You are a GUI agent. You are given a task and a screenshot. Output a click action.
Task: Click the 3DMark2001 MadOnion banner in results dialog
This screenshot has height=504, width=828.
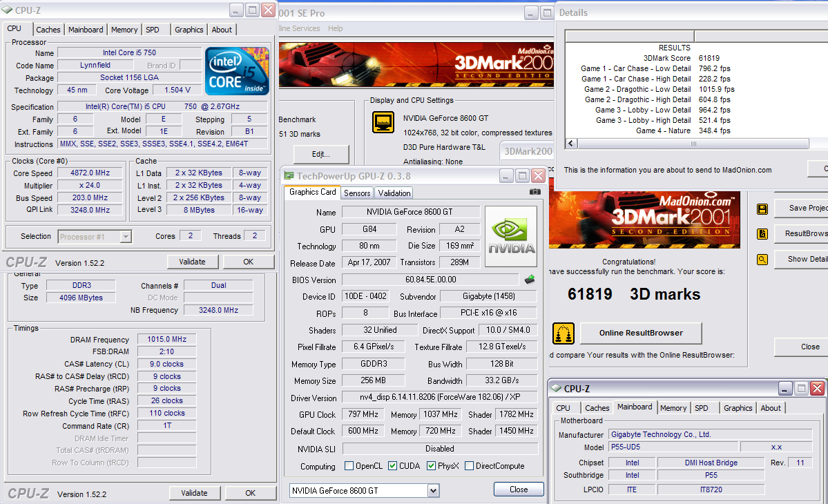pyautogui.click(x=644, y=220)
